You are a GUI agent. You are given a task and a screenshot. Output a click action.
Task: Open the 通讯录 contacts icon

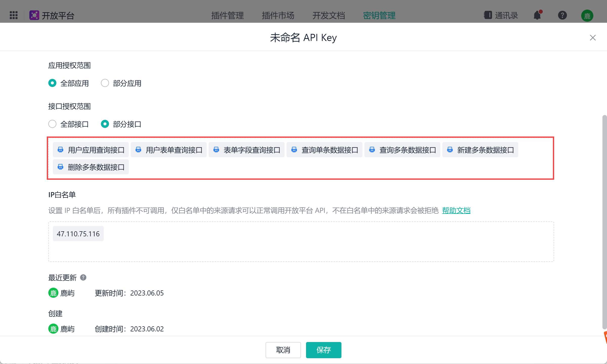[488, 15]
